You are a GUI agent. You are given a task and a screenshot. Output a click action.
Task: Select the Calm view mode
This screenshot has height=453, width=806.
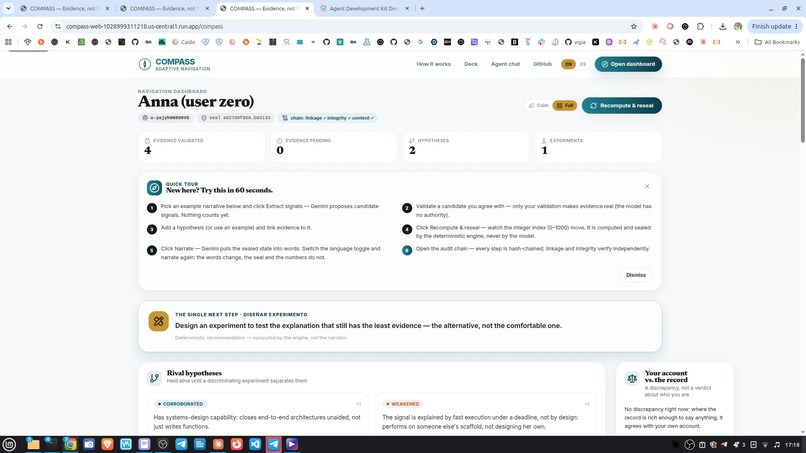point(539,105)
